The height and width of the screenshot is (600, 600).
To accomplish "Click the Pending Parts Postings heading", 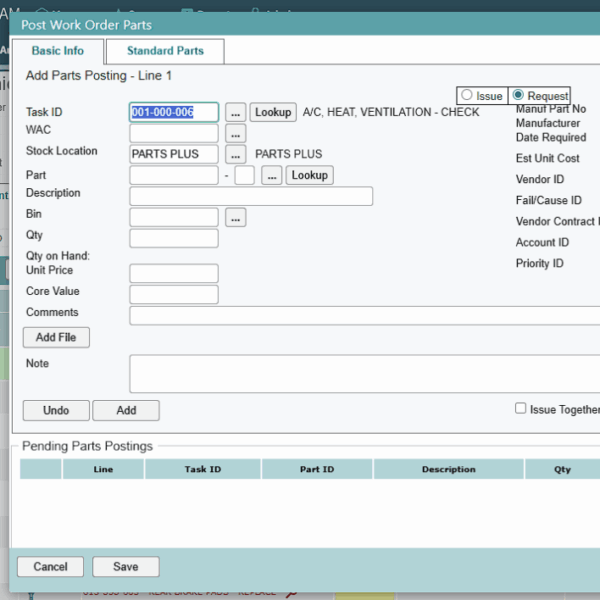I will pos(87,446).
